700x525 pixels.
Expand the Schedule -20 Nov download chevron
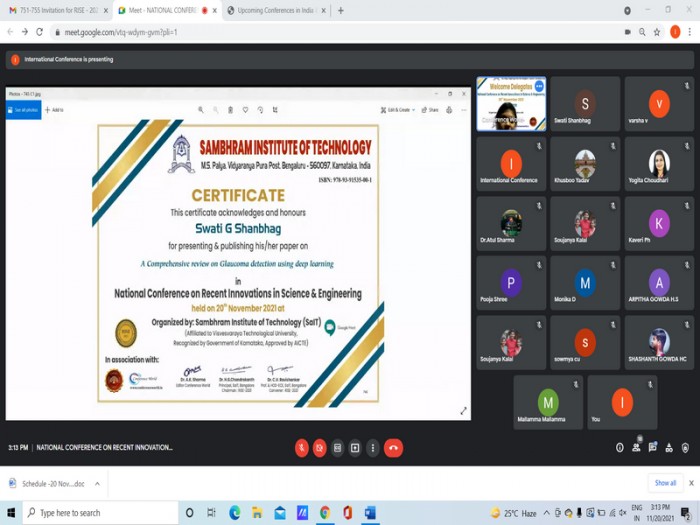(x=97, y=483)
